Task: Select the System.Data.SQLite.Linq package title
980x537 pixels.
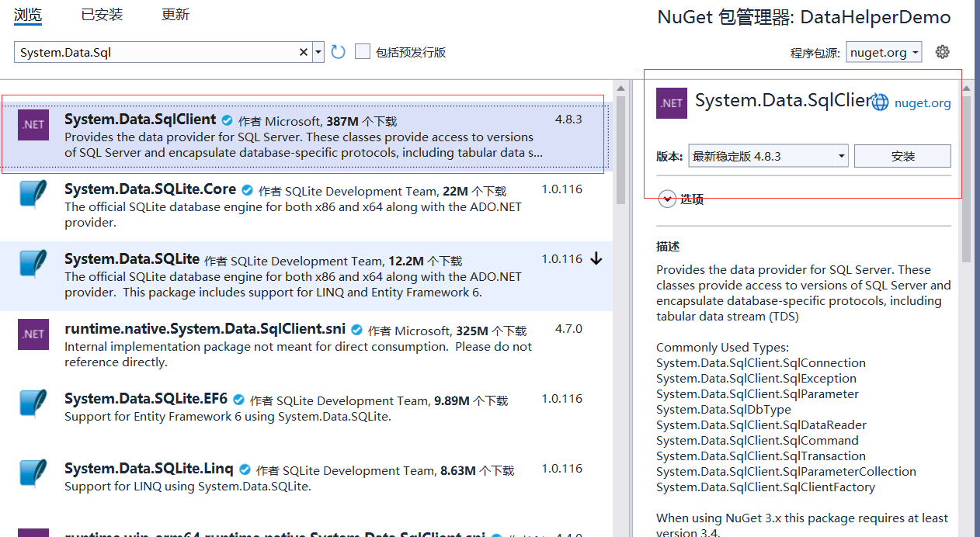Action: [149, 469]
